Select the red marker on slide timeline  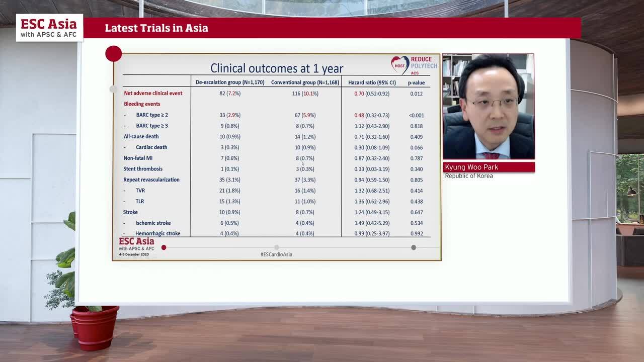(164, 247)
